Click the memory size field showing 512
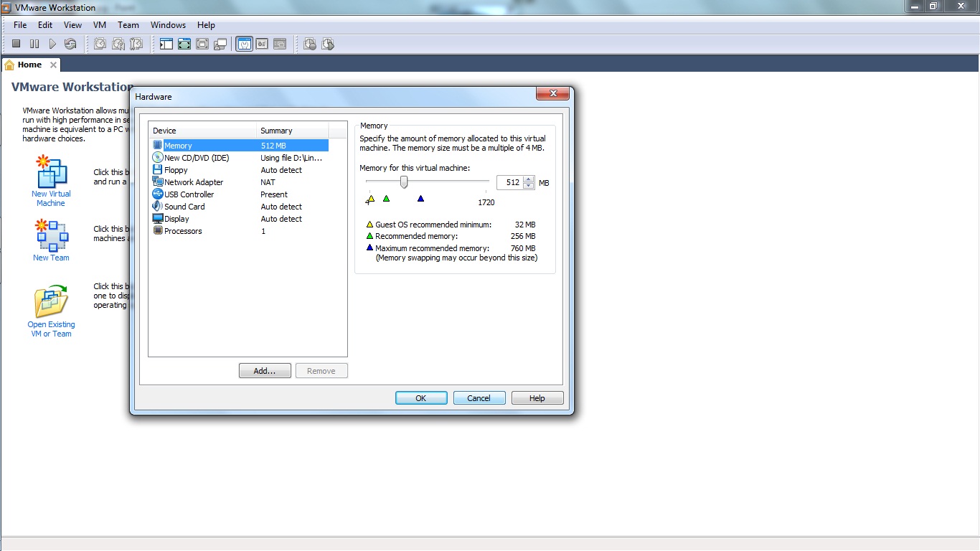This screenshot has height=551, width=980. click(x=510, y=182)
